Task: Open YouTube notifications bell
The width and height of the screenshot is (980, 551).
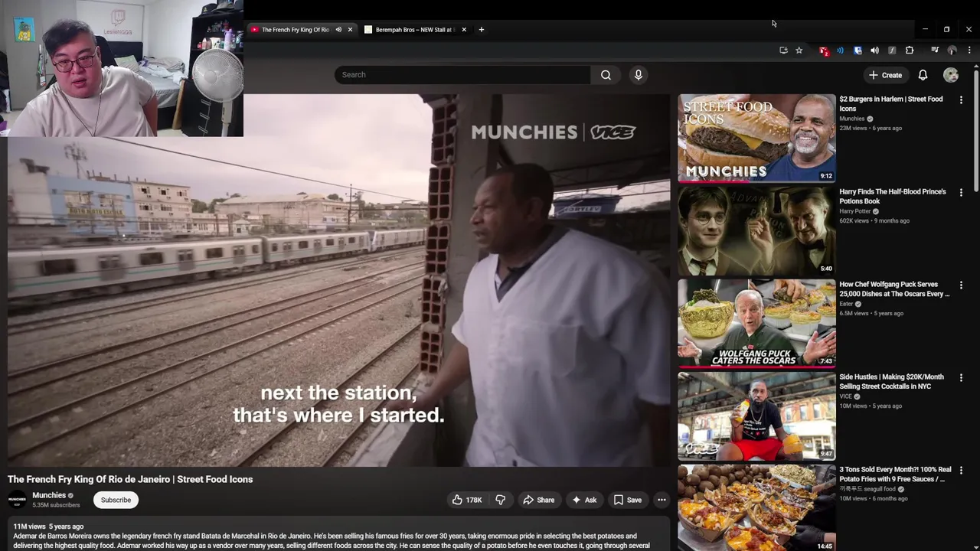Action: tap(923, 75)
